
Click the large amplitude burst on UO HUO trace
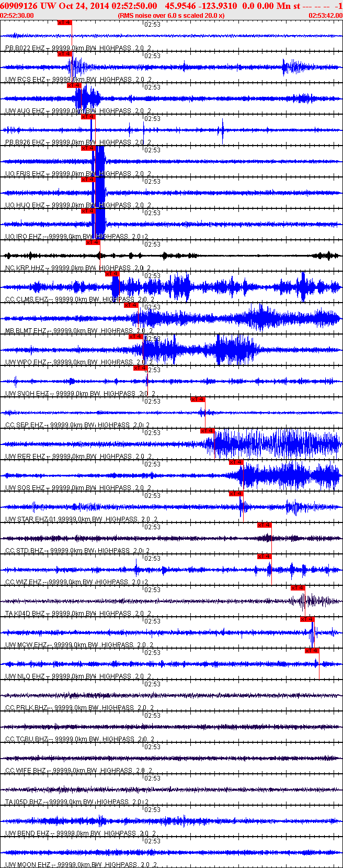98,193
